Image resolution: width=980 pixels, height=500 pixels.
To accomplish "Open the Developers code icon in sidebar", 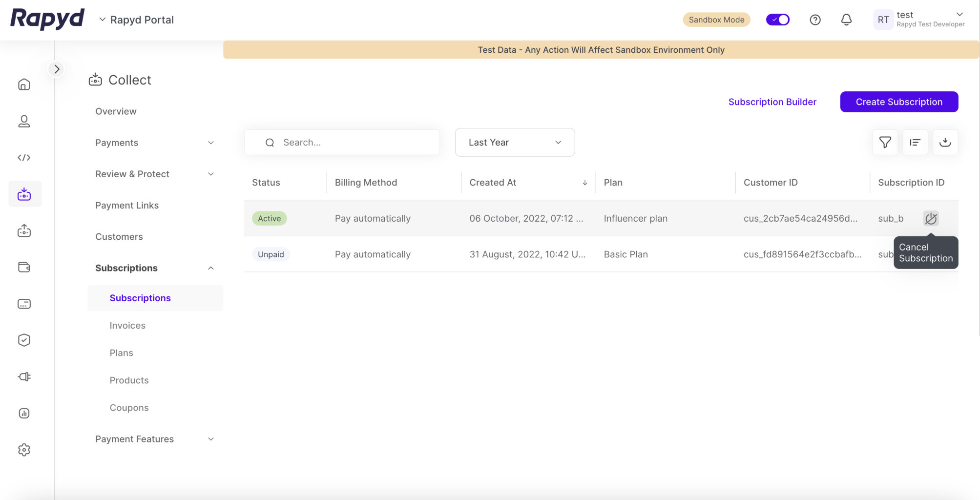I will (24, 157).
